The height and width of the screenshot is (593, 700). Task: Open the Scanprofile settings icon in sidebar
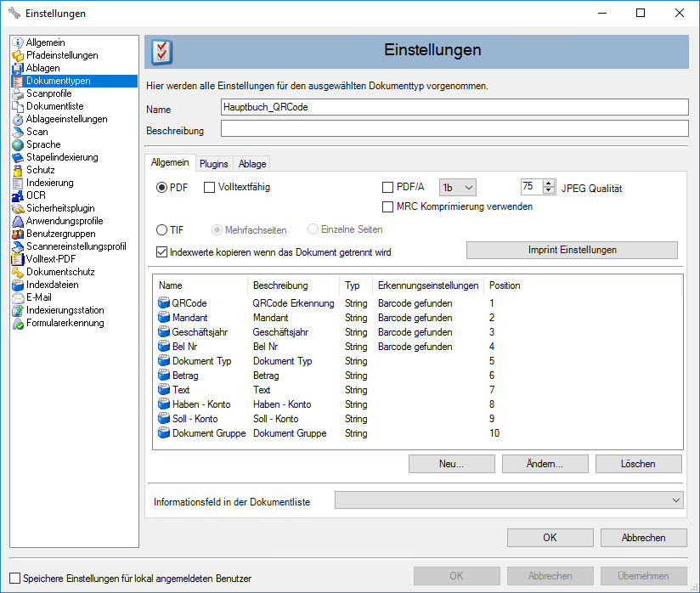coord(18,93)
